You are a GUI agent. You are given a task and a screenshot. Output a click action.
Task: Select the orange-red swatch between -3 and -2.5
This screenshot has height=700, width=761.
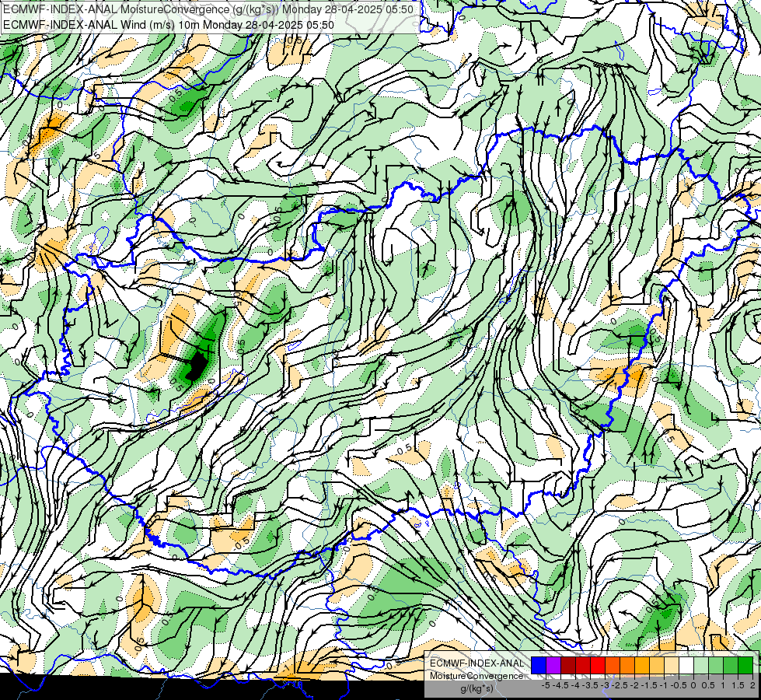point(613,665)
